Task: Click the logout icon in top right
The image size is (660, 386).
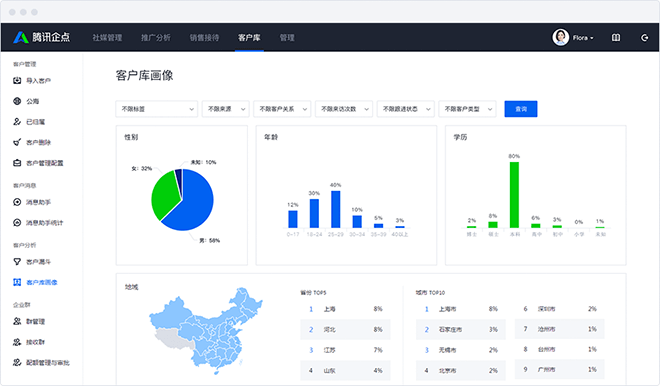Action: click(x=644, y=38)
